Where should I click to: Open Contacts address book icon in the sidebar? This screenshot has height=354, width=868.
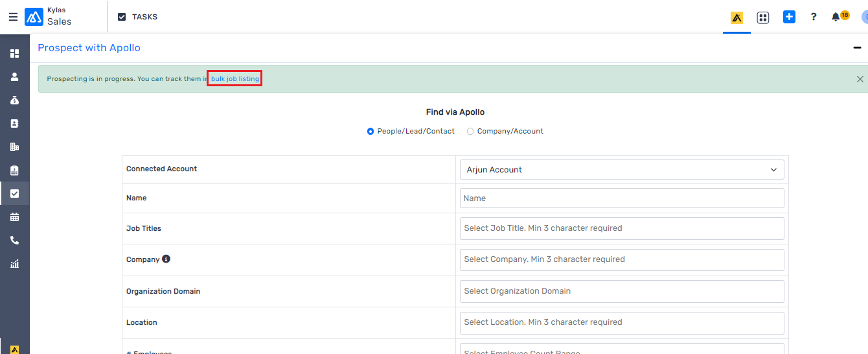pos(14,123)
